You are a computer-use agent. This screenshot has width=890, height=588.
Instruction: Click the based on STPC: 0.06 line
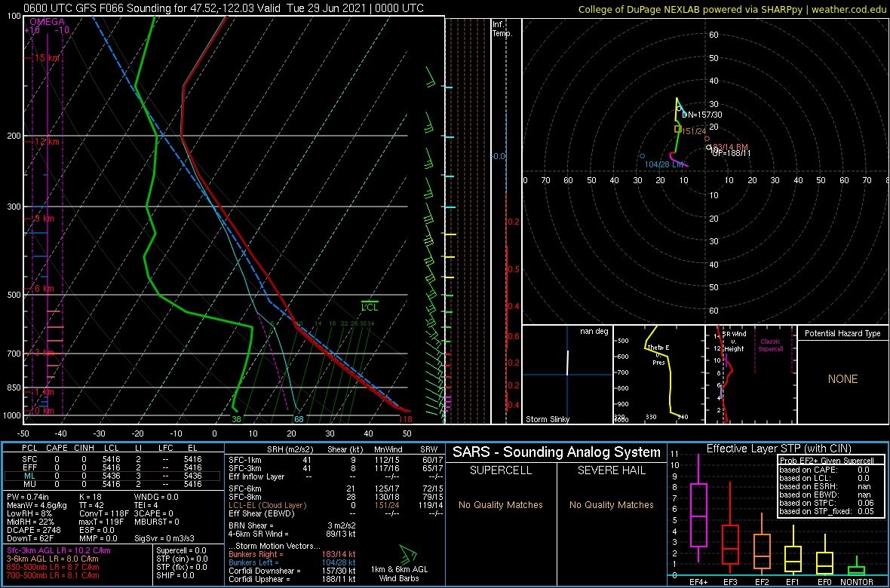[826, 503]
